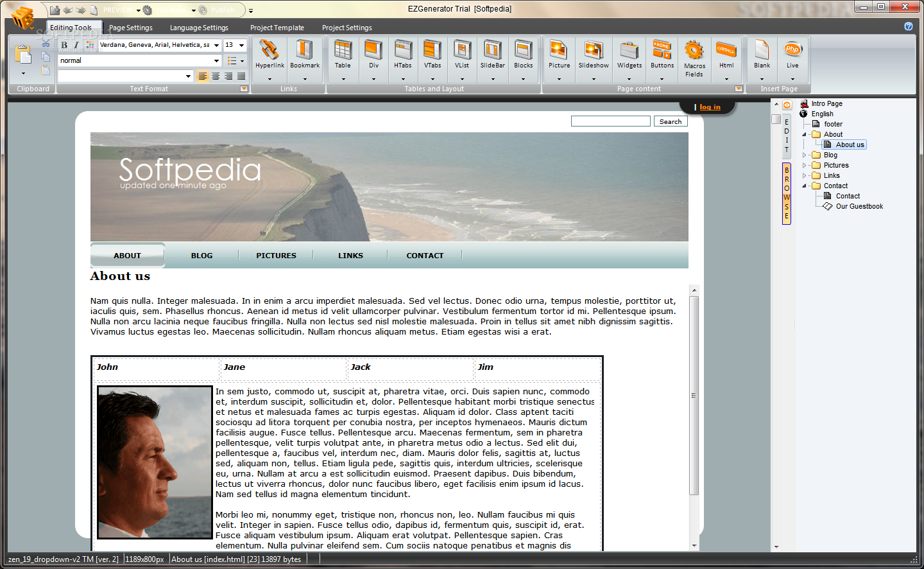Insert a Picture
This screenshot has width=924, height=569.
559,60
